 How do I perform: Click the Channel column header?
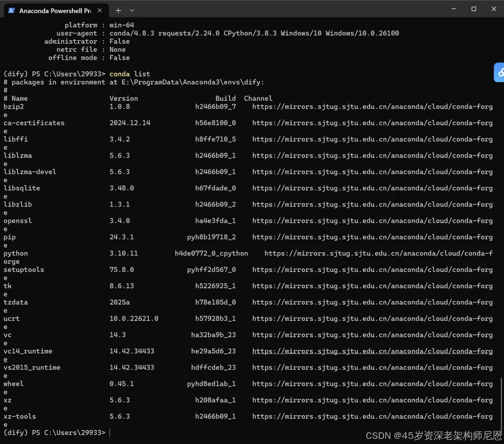(258, 98)
